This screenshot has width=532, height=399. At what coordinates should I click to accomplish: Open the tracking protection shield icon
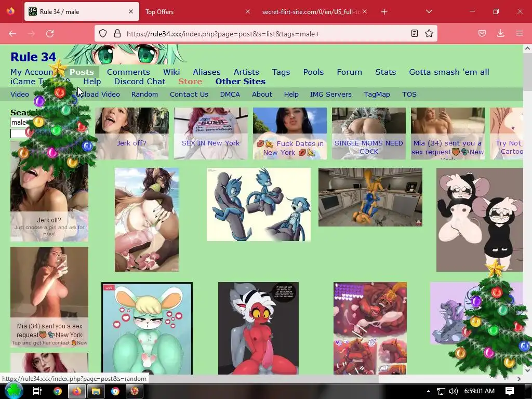[103, 34]
